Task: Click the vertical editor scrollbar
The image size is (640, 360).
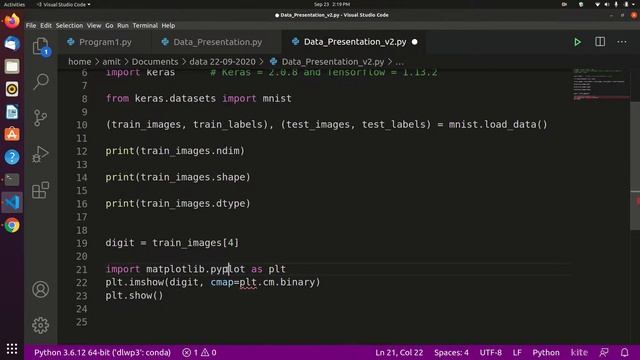Action: 635,165
